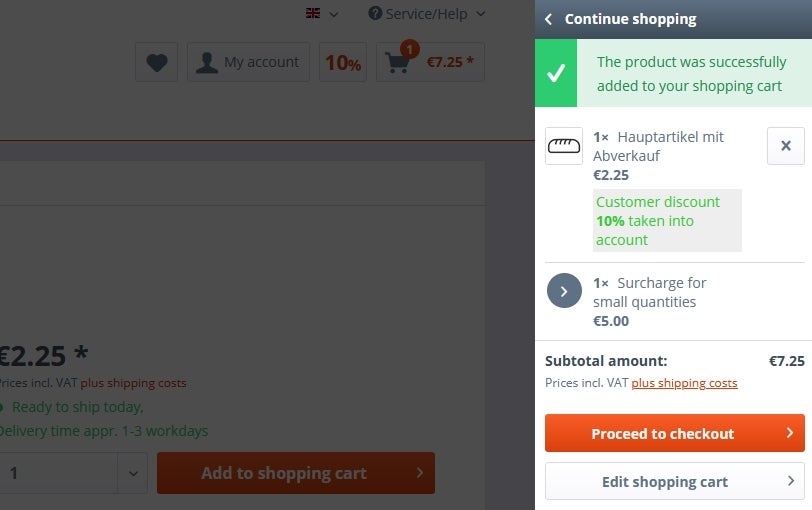Remove Hauptartikel mit Abverkauf from cart
The height and width of the screenshot is (510, 812).
tap(786, 146)
